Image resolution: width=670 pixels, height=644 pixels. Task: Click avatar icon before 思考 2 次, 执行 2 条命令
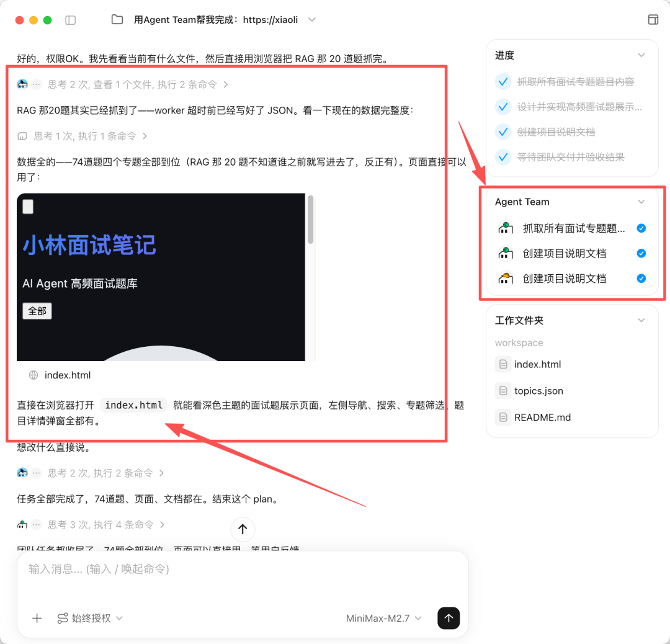pyautogui.click(x=22, y=473)
